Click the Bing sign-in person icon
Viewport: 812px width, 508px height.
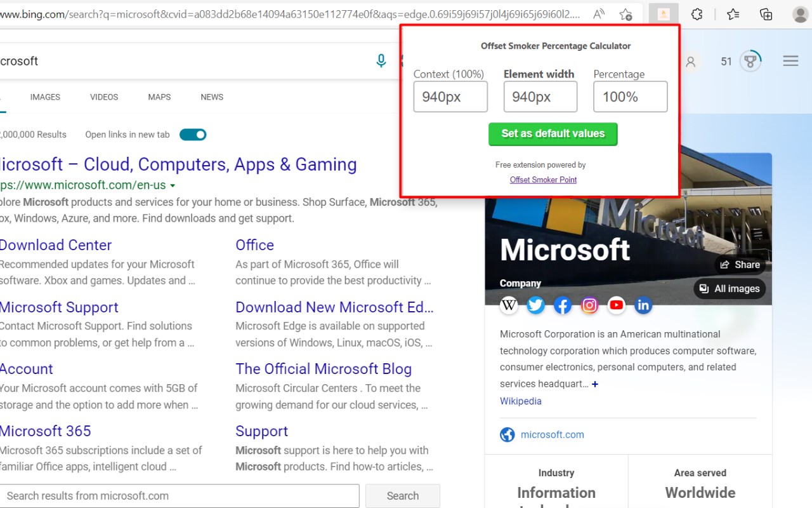[691, 62]
